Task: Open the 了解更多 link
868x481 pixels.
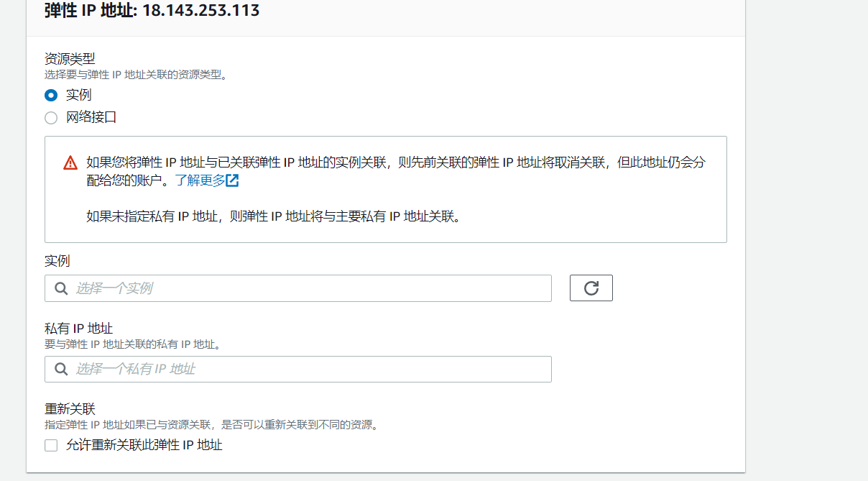Action: coord(202,180)
